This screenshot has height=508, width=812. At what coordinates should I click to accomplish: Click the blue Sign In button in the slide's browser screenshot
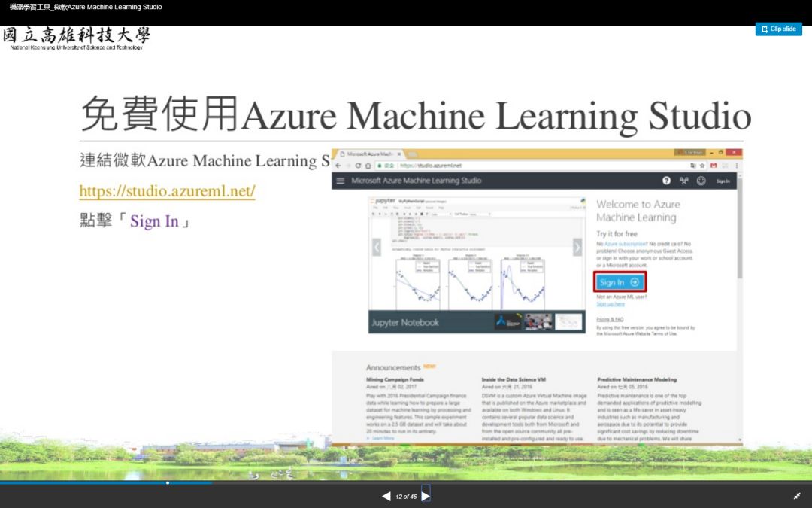tap(620, 282)
